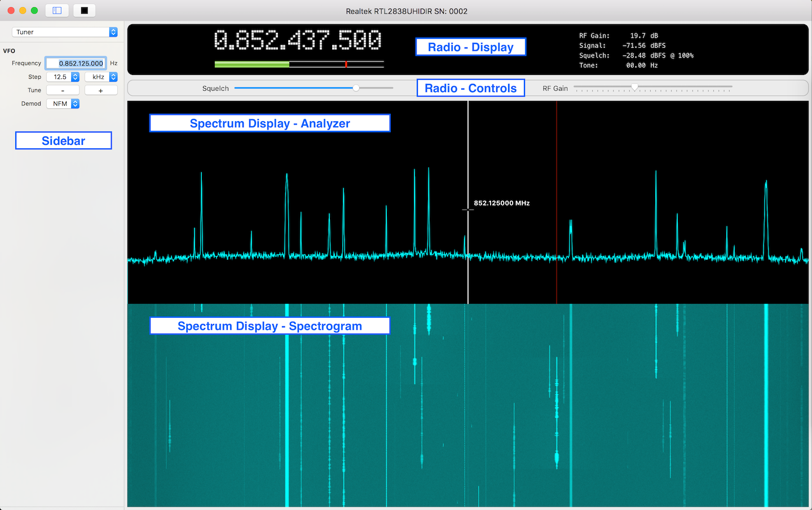Close the window with the red button
This screenshot has width=812, height=510.
(11, 11)
